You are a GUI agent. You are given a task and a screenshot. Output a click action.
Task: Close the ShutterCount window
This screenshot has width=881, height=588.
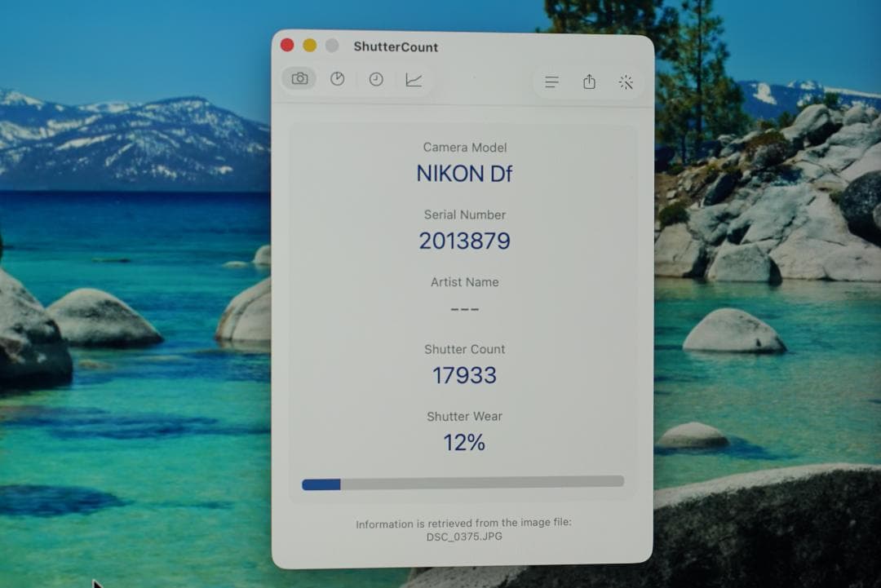[287, 46]
